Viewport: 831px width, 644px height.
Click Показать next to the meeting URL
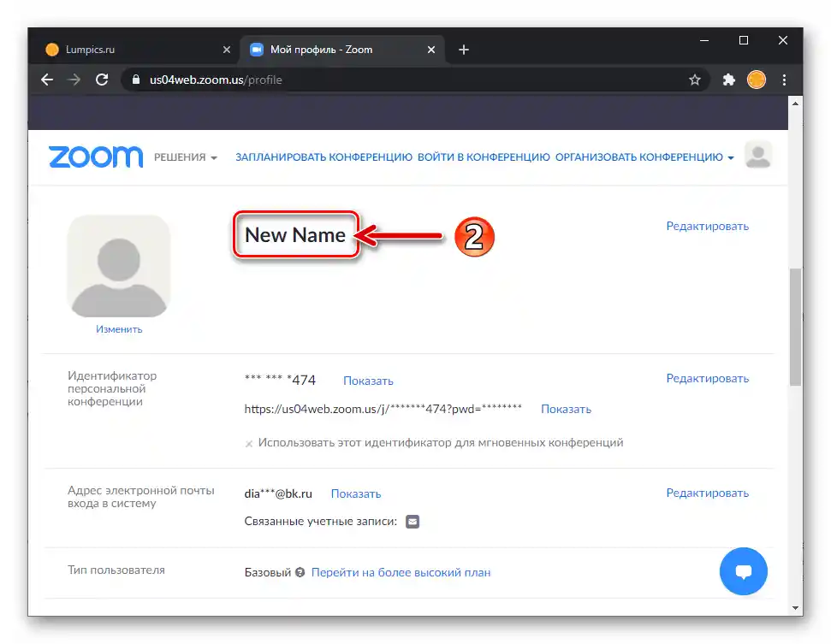coord(566,410)
